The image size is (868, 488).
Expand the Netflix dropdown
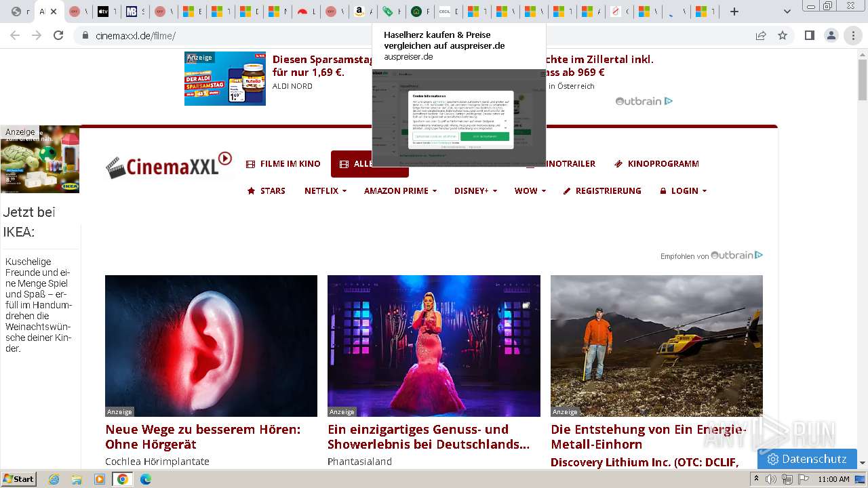pos(325,191)
